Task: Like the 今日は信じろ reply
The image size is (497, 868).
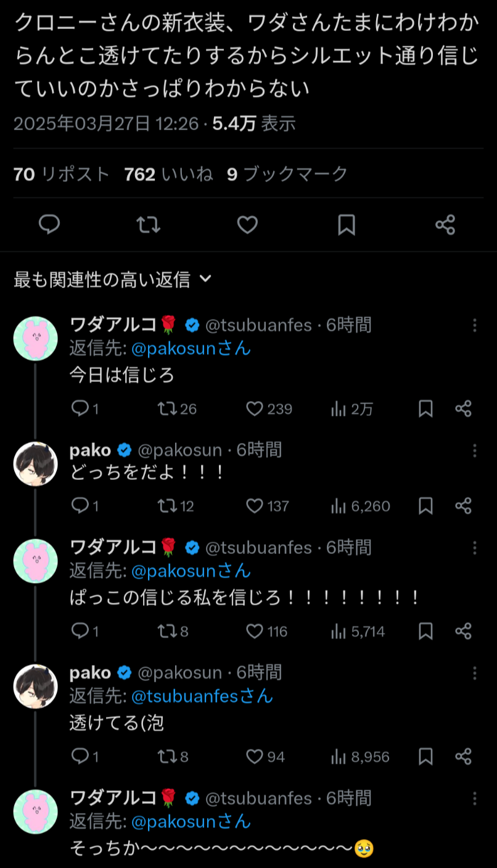Action: tap(255, 408)
